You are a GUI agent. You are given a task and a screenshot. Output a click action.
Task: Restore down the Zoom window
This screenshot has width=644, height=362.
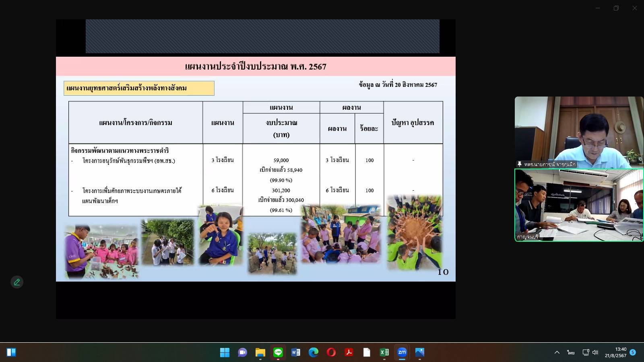[616, 8]
